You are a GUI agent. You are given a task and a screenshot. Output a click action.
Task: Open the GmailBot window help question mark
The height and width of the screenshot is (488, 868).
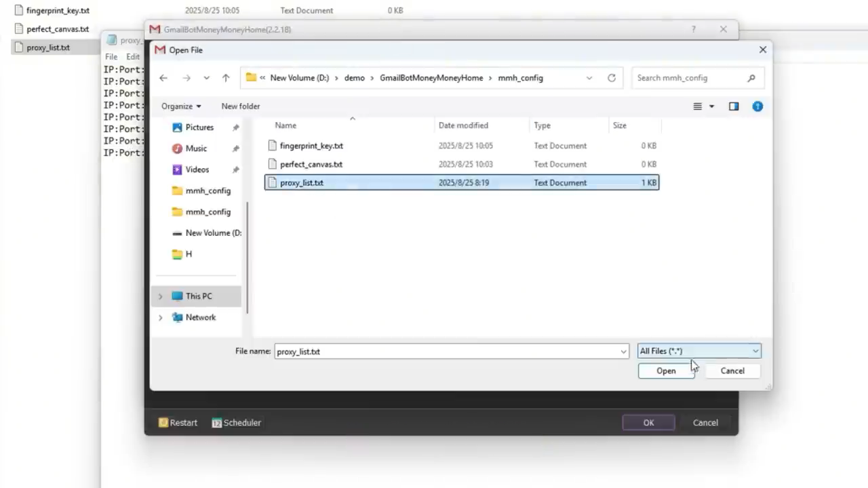pos(693,29)
